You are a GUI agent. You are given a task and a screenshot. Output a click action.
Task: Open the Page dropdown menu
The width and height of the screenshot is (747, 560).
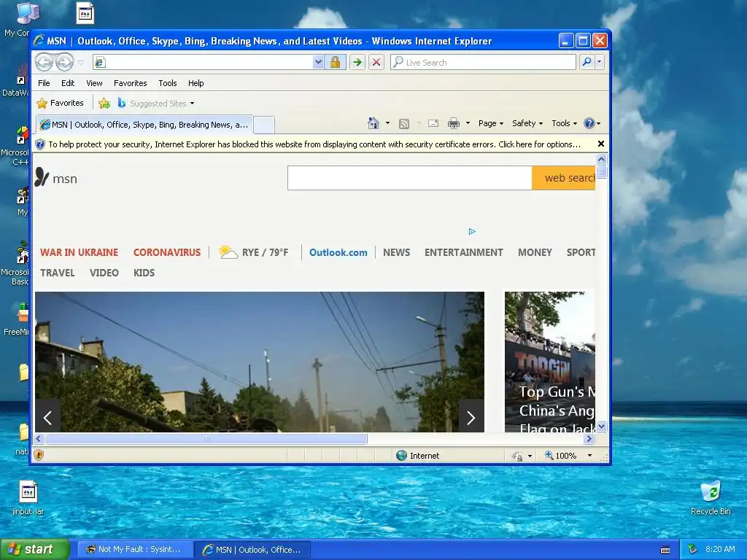tap(491, 123)
